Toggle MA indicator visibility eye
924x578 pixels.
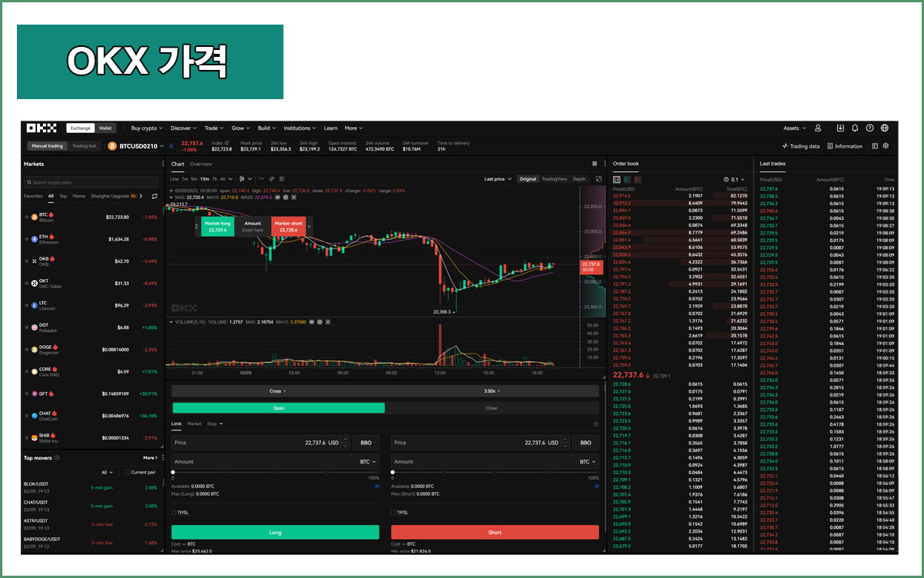[x=278, y=197]
